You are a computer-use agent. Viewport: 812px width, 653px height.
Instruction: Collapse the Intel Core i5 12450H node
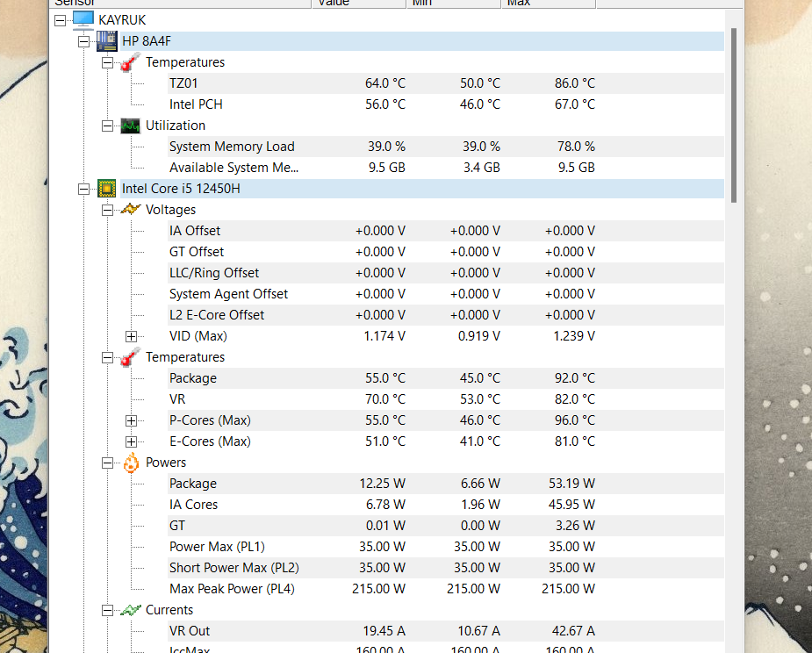(x=83, y=189)
